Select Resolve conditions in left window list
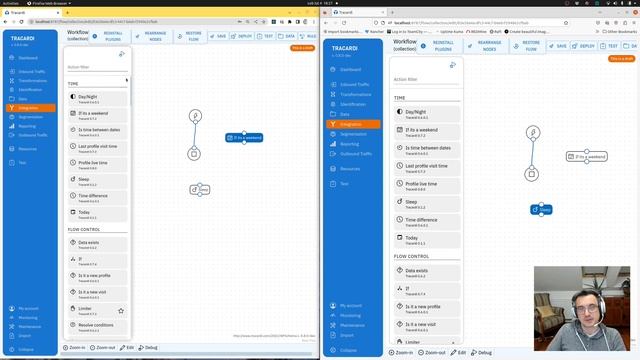This screenshot has height=360, width=640. tap(98, 327)
